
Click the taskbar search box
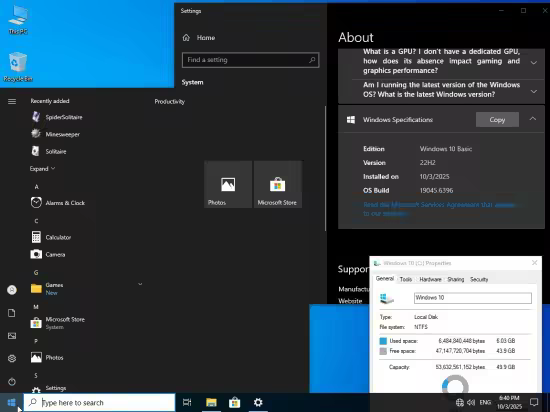point(99,403)
